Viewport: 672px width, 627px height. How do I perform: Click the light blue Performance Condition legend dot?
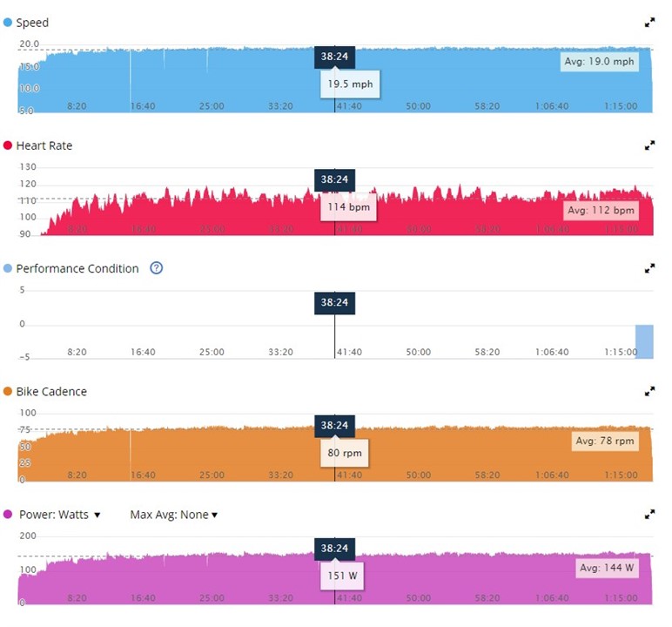[8, 268]
